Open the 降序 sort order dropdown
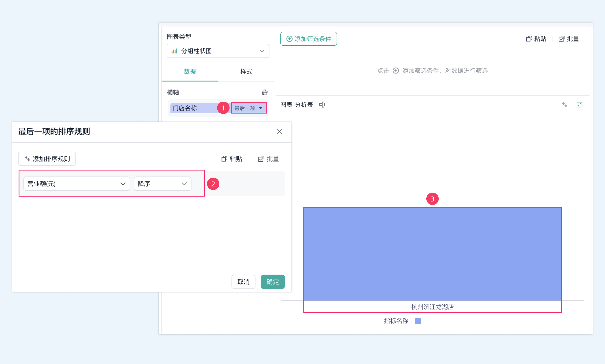Screen dimensions: 605x364 click(162, 184)
